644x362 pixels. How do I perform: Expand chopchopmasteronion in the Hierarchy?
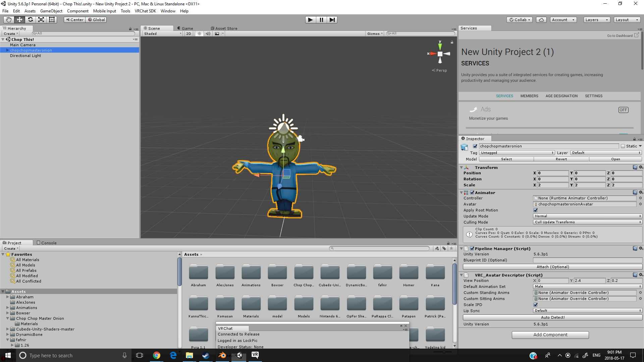pyautogui.click(x=7, y=50)
